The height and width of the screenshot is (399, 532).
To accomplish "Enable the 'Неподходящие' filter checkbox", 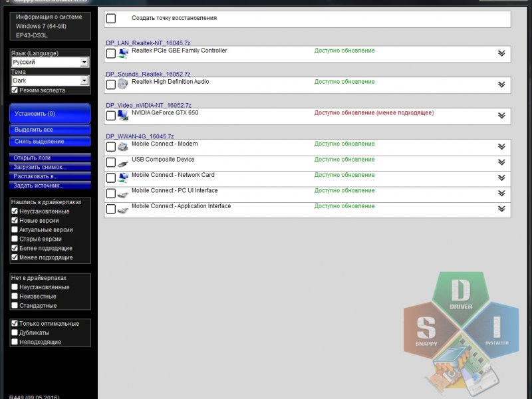I will coord(15,342).
